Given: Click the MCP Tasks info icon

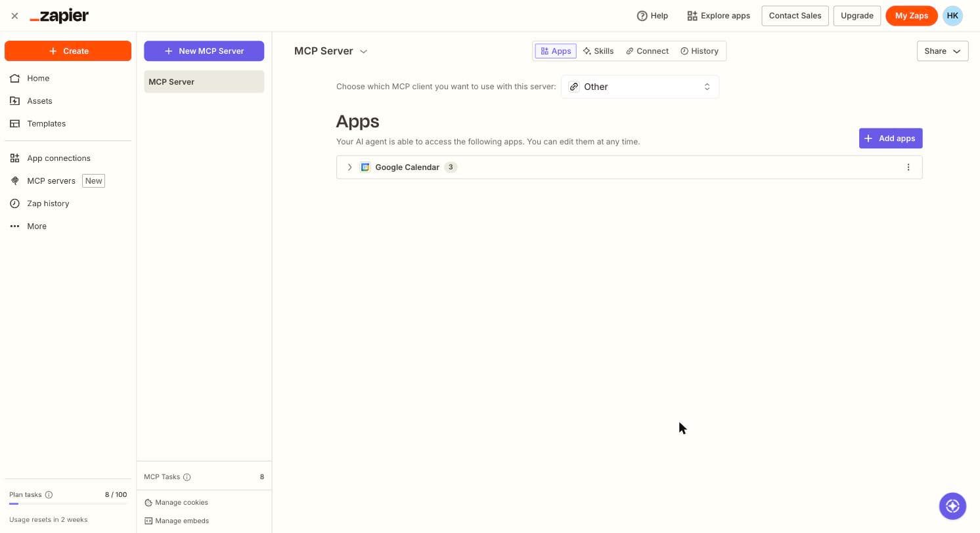Looking at the screenshot, I should pos(187,477).
